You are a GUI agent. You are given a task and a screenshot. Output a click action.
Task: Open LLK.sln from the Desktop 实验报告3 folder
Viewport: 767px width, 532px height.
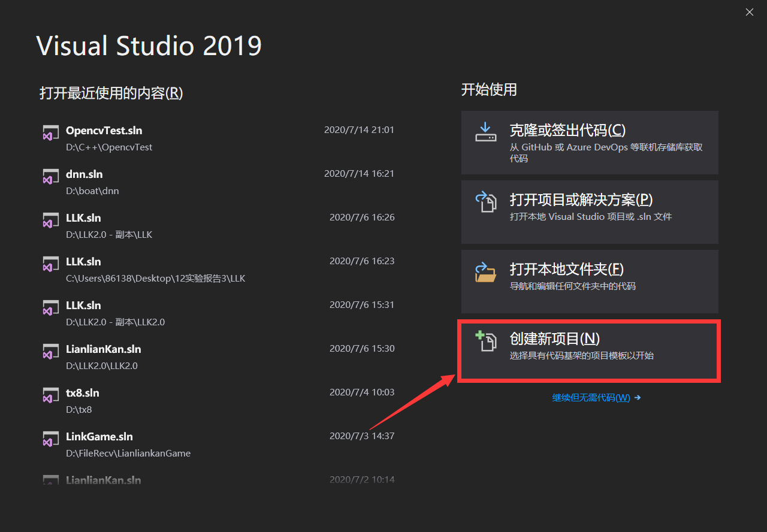click(x=84, y=262)
